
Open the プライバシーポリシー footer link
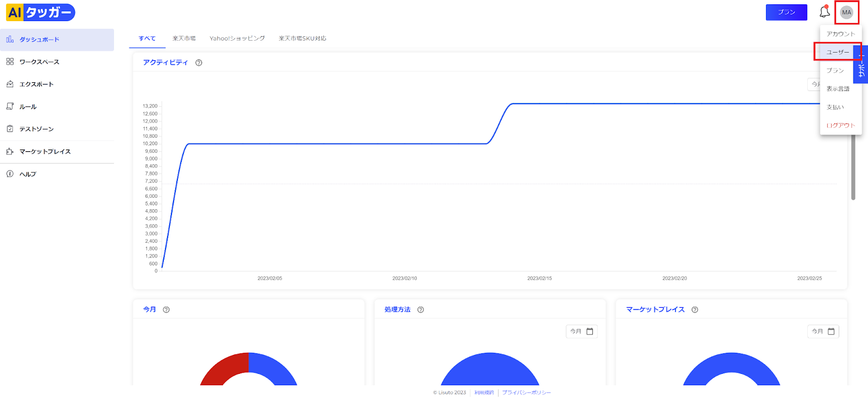click(x=526, y=393)
